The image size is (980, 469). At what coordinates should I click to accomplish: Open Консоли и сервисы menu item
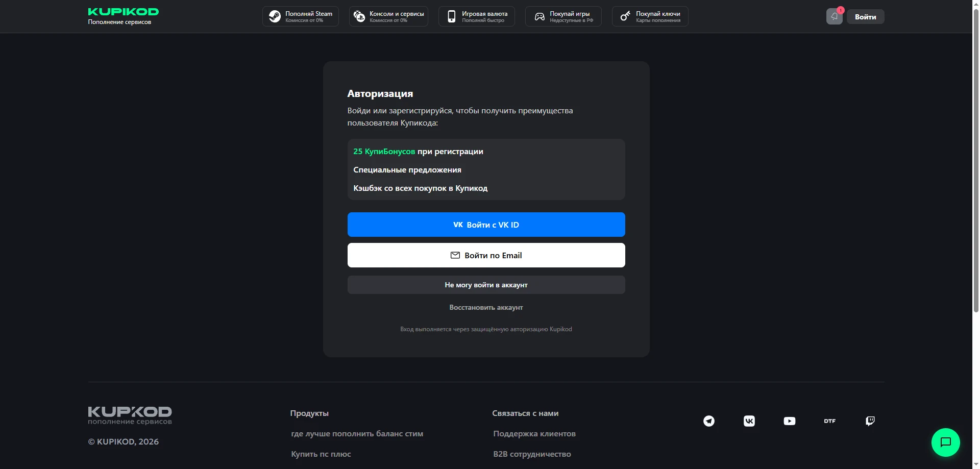pyautogui.click(x=388, y=16)
